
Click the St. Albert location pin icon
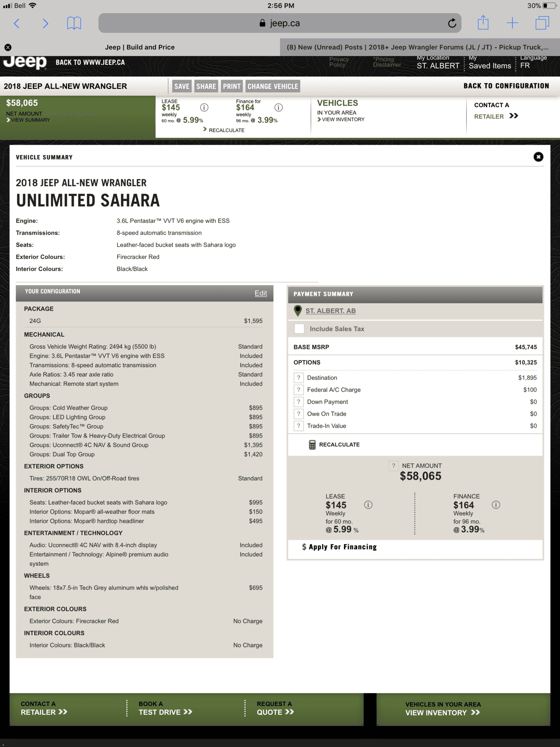click(298, 311)
